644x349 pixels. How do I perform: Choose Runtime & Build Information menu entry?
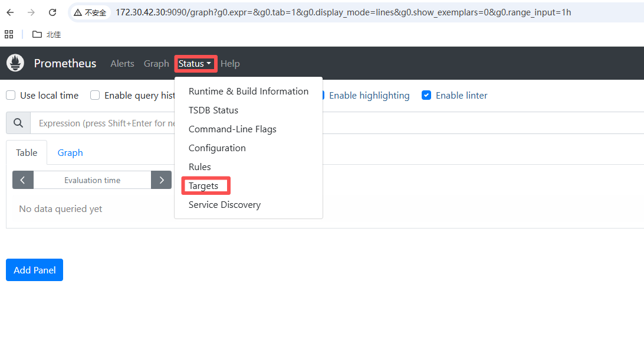click(x=248, y=92)
